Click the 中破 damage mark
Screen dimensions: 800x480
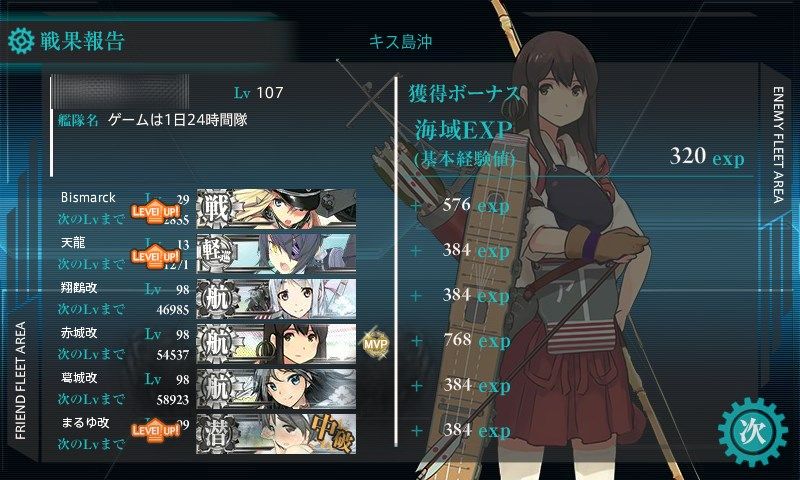[333, 433]
